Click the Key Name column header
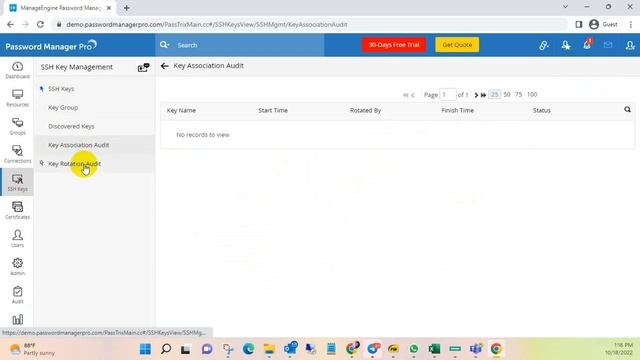 181,110
